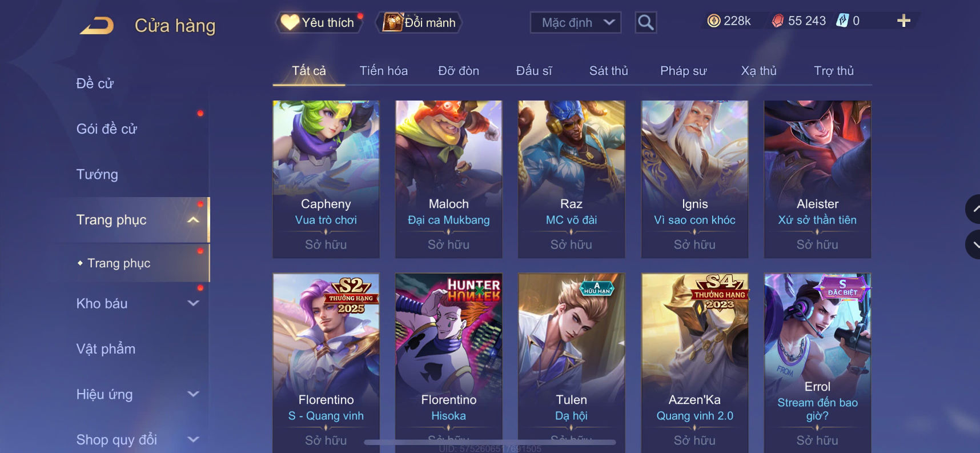Open search with the magnifier icon

tap(645, 23)
